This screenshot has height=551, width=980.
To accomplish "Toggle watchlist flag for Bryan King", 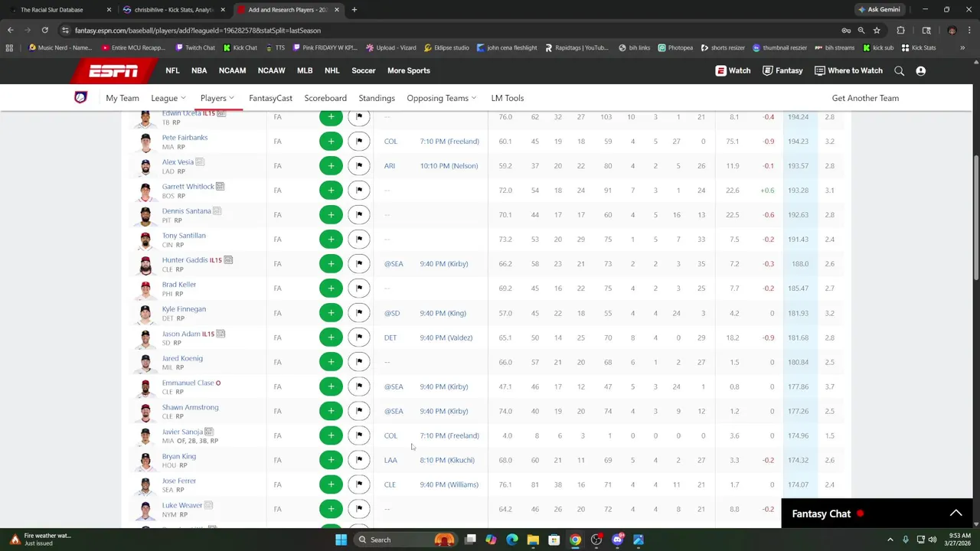I will (x=358, y=460).
